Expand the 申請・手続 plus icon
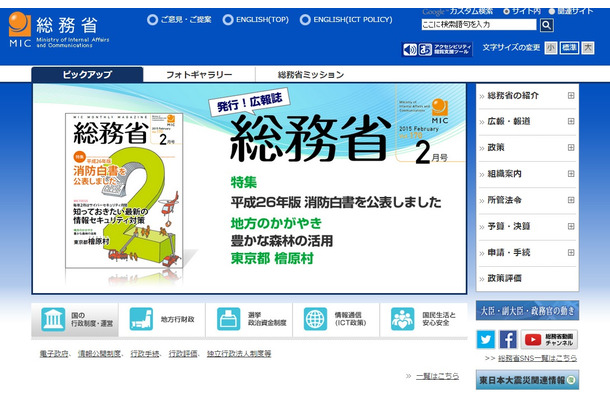The height and width of the screenshot is (400, 610). pyautogui.click(x=571, y=253)
